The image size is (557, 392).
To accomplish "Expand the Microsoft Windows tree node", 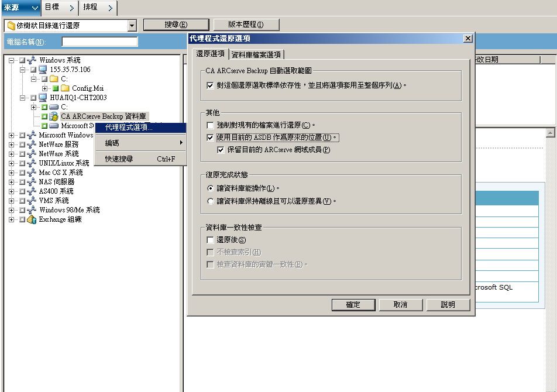I will [x=11, y=135].
